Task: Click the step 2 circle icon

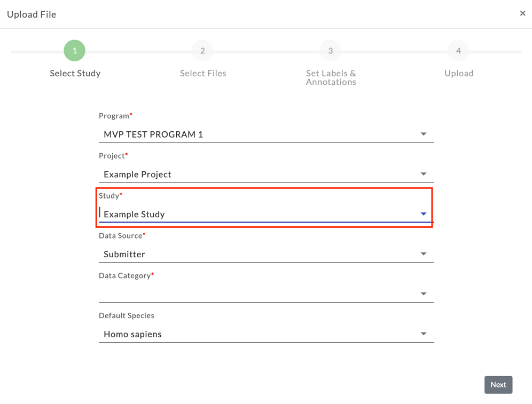Action: (202, 51)
